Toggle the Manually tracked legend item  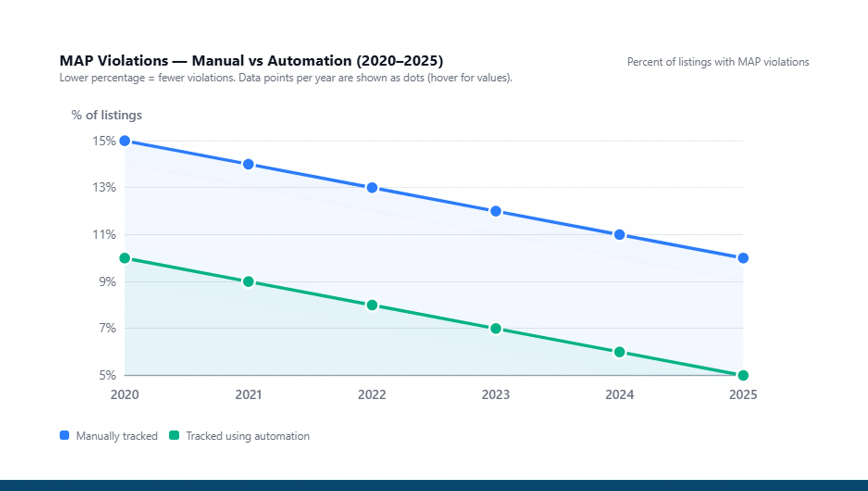(x=116, y=436)
